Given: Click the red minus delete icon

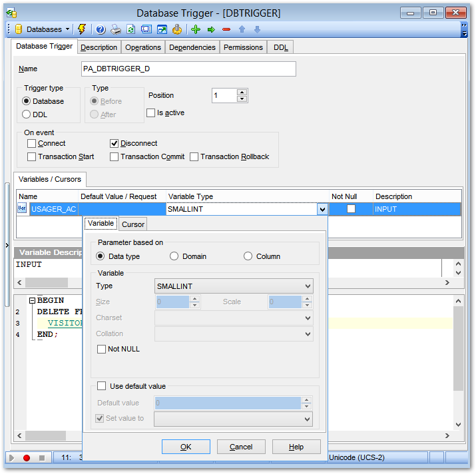Looking at the screenshot, I should (226, 29).
